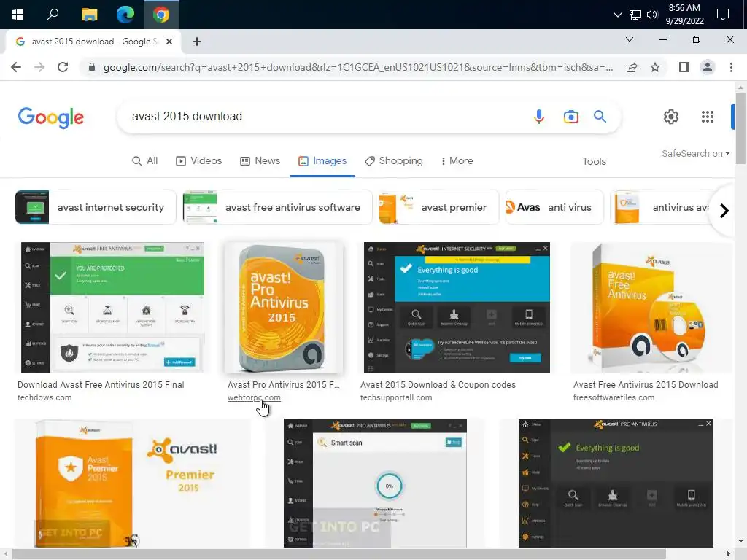Open Avast Premier 2015 box image
This screenshot has height=560, width=747.
tap(133, 483)
